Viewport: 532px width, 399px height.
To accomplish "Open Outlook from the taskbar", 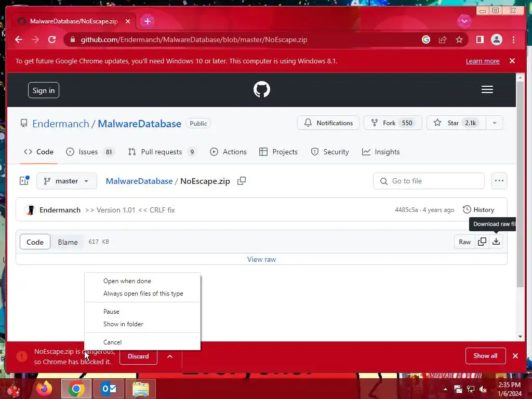I will tap(109, 389).
